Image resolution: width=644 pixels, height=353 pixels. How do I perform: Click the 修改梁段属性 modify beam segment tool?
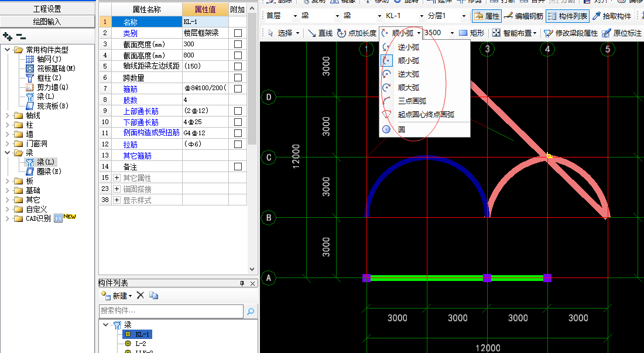570,33
